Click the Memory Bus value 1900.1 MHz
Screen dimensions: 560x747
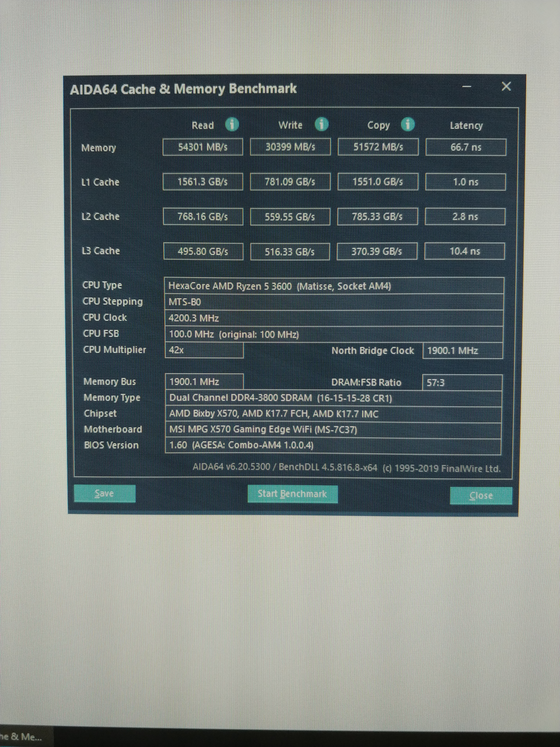(x=204, y=382)
